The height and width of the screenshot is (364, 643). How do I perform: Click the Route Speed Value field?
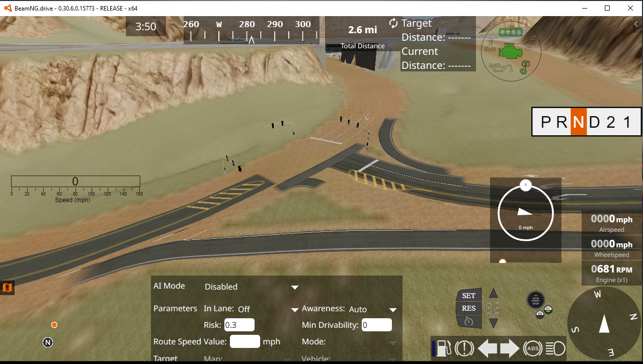[x=245, y=341]
